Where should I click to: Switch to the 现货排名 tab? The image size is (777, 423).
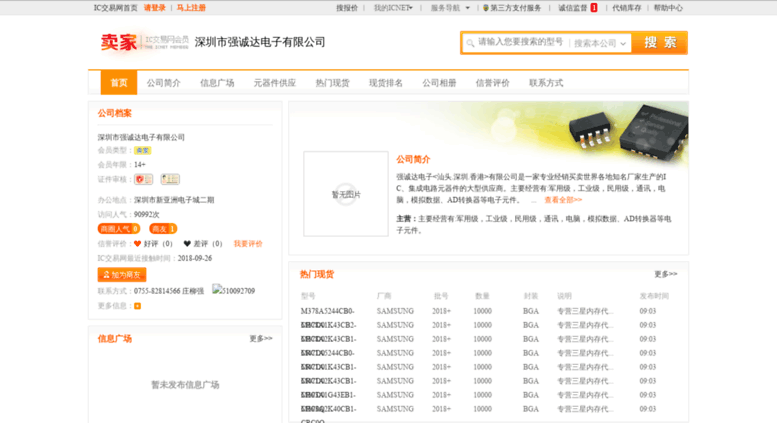tap(386, 83)
